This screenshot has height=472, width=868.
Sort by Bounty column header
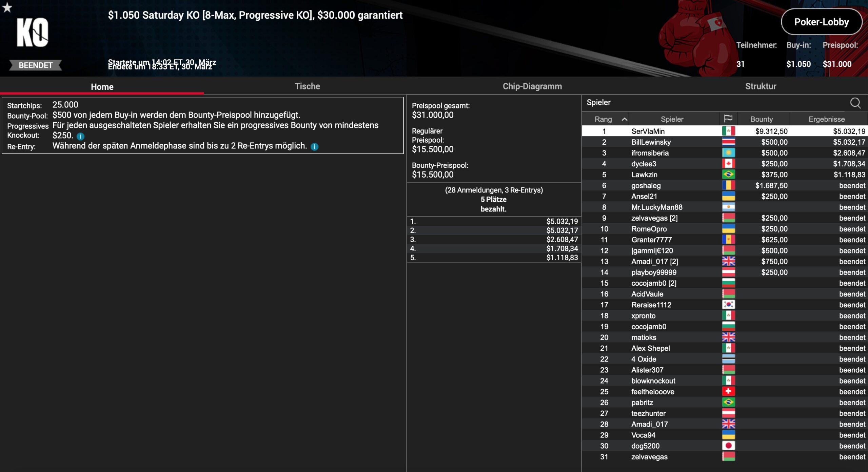(x=761, y=119)
